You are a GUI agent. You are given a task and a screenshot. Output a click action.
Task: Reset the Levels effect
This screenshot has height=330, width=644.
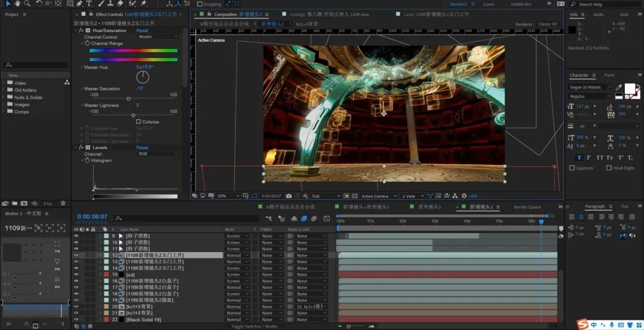click(142, 147)
